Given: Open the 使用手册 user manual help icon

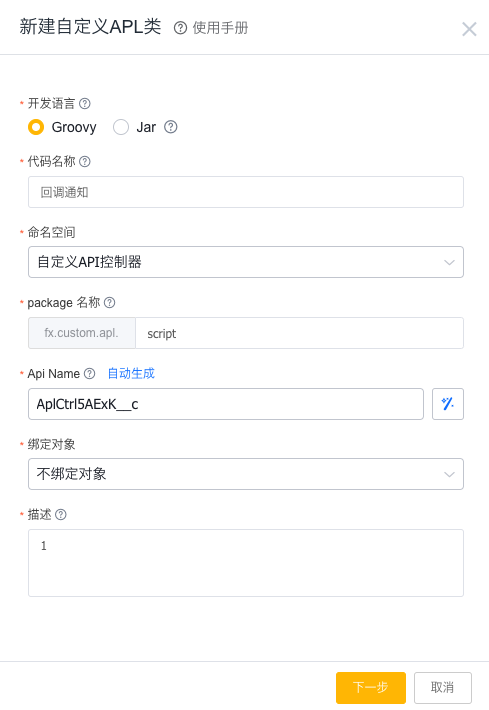Looking at the screenshot, I should [180, 28].
